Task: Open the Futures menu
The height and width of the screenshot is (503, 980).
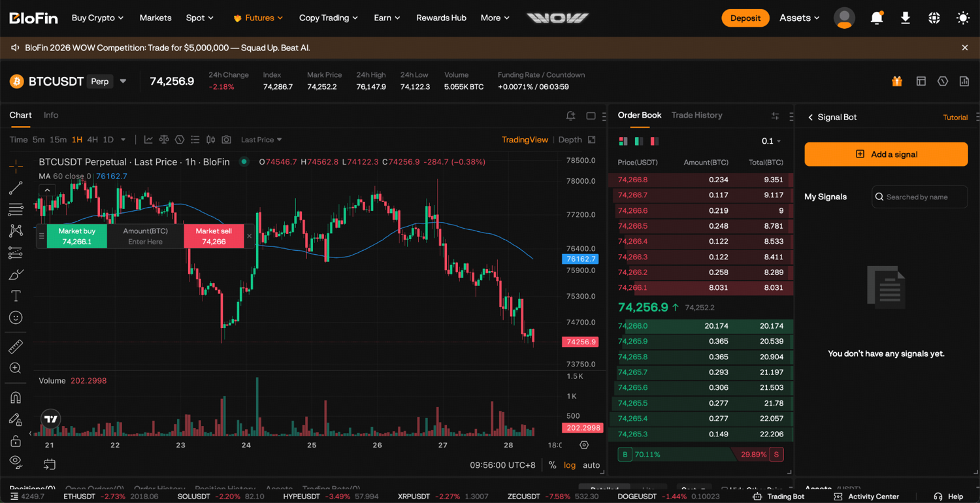Action: pos(258,18)
